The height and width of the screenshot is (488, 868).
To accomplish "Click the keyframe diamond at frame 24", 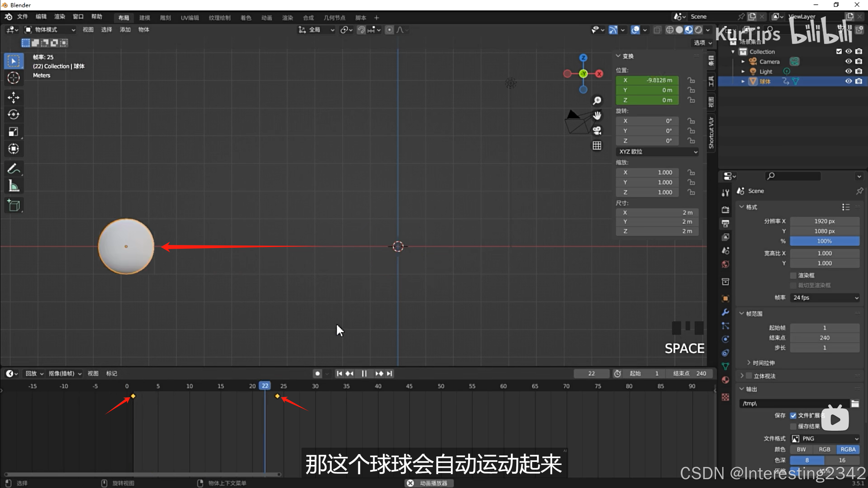I will 277,396.
